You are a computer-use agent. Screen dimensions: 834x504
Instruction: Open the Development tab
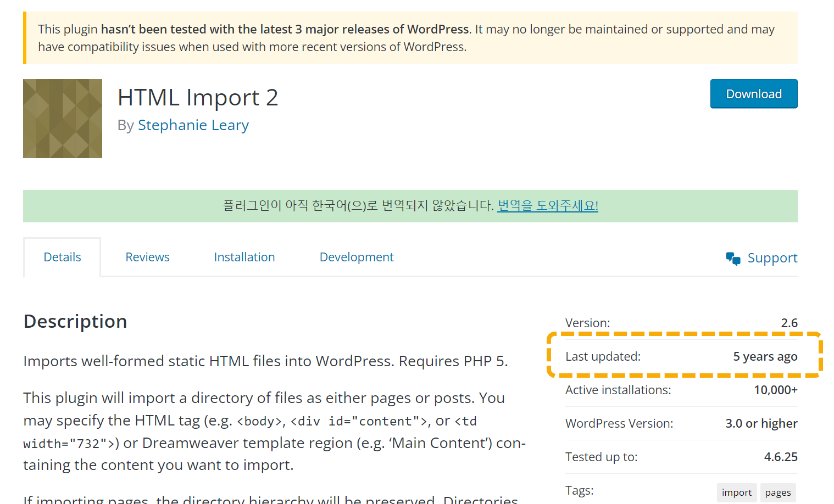356,256
